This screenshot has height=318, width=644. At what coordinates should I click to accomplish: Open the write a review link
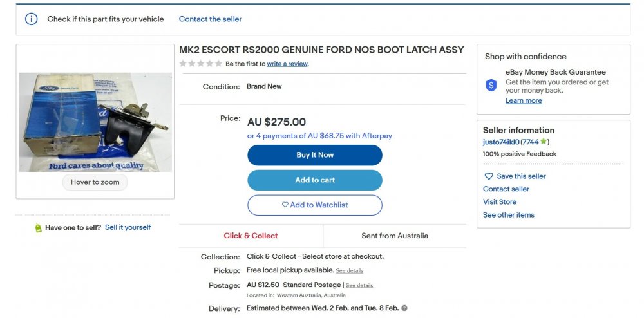tap(287, 64)
